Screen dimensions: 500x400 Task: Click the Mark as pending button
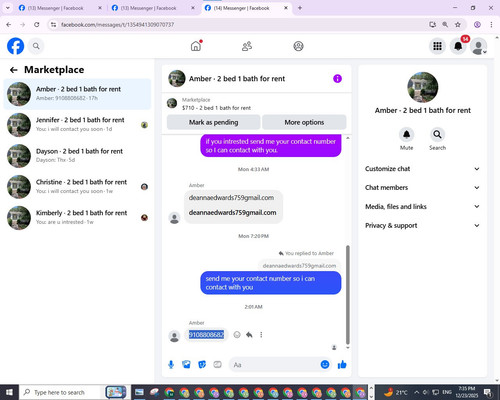213,122
